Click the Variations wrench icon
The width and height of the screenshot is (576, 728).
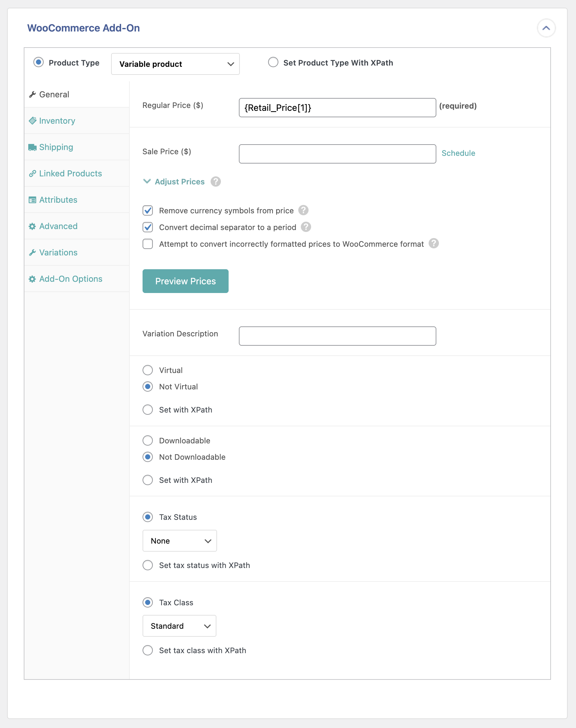tap(32, 253)
